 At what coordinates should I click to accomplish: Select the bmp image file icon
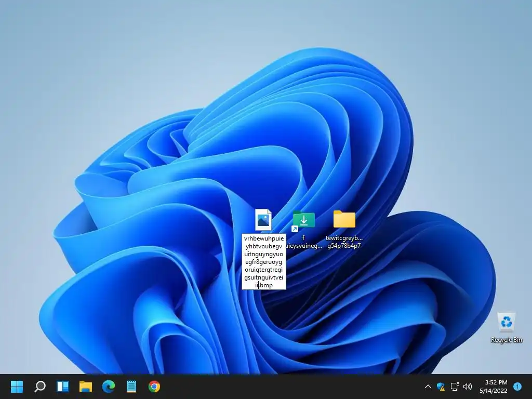point(263,220)
